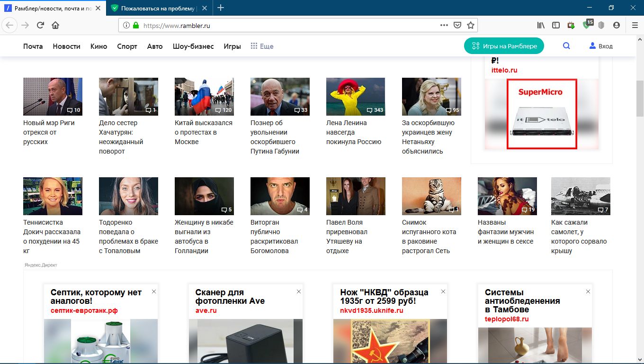
Task: Open Авто section
Action: (155, 46)
